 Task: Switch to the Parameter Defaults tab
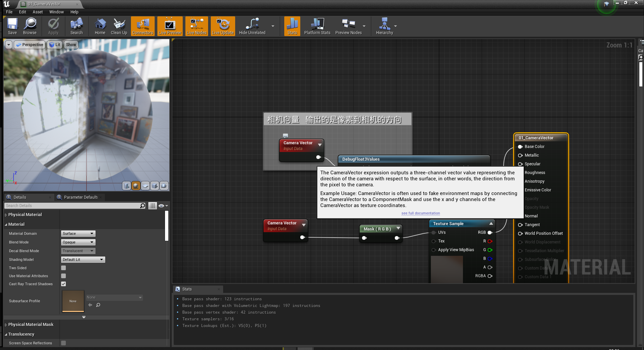point(79,197)
